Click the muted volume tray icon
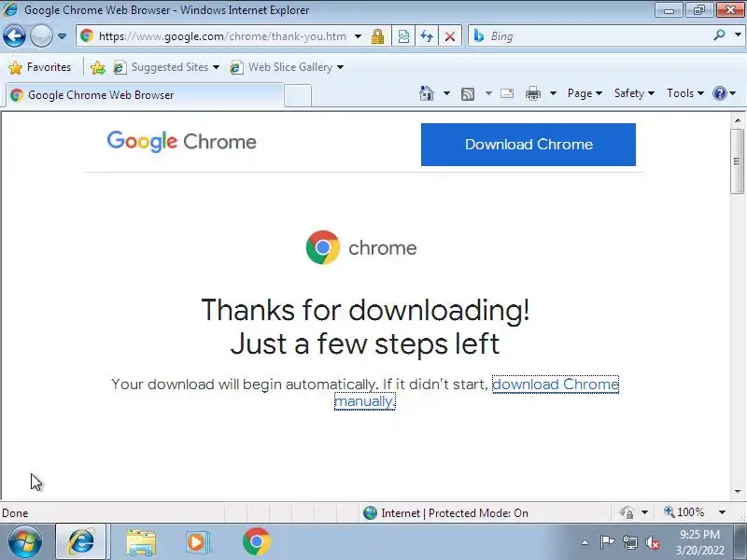Screen dimensions: 747x560 (x=652, y=542)
